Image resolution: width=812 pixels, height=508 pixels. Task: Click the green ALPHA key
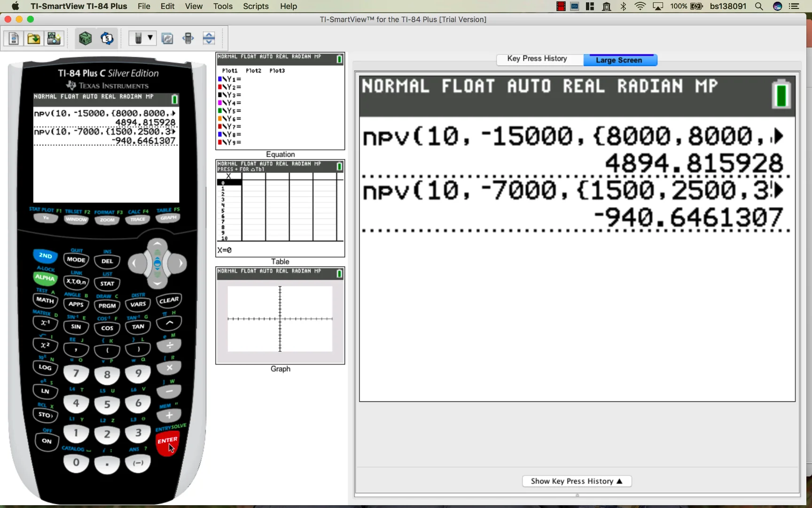pyautogui.click(x=45, y=278)
